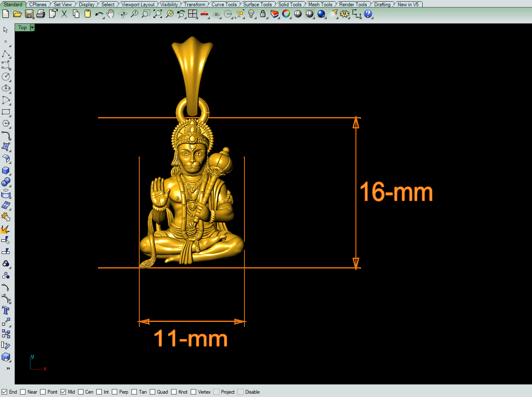Enable the Quad osnap checkbox
Screen dimensions: 532x397
tap(153, 392)
